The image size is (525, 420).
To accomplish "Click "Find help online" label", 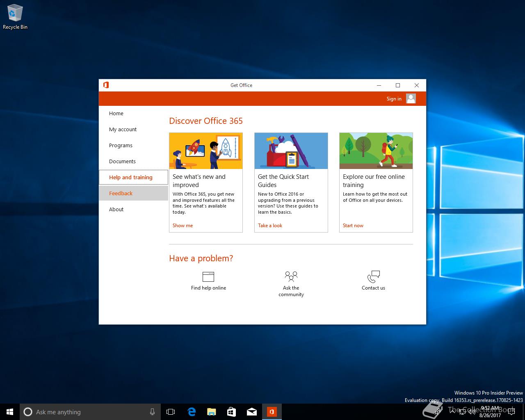I will click(208, 288).
